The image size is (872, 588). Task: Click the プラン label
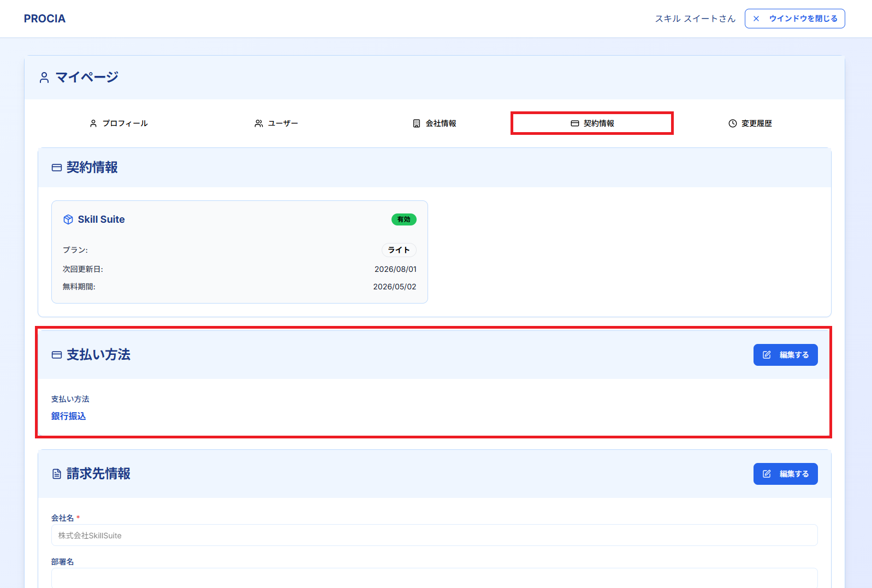(x=75, y=250)
